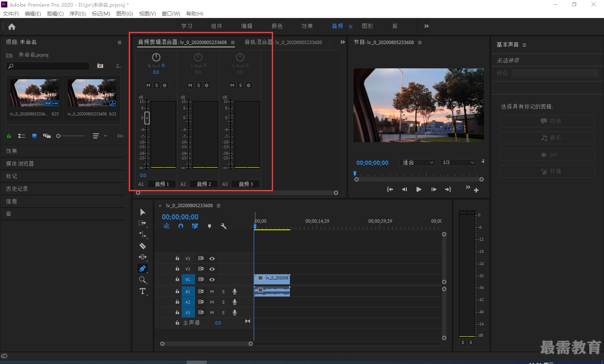
Task: Open the 文件(F) menu
Action: [11, 14]
